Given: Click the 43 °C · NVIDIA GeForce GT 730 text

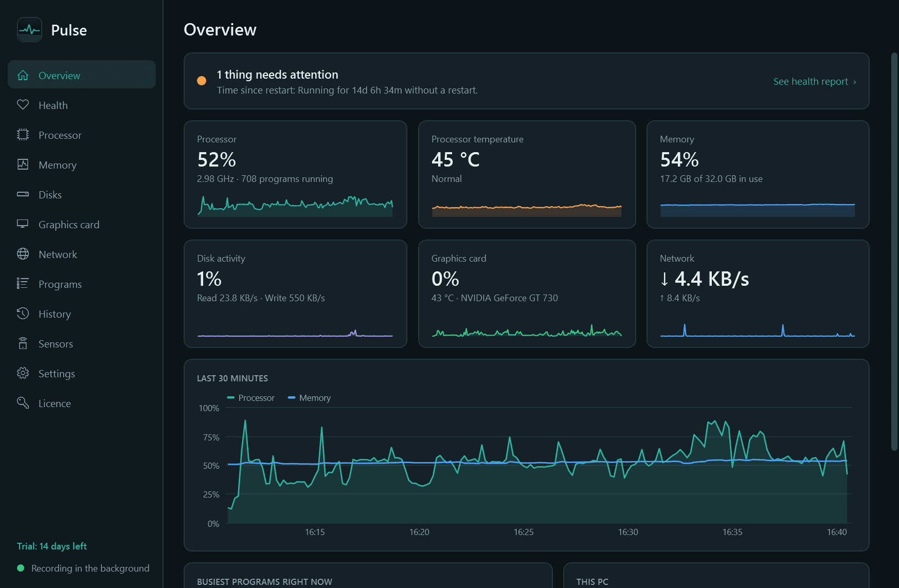Looking at the screenshot, I should (x=495, y=298).
